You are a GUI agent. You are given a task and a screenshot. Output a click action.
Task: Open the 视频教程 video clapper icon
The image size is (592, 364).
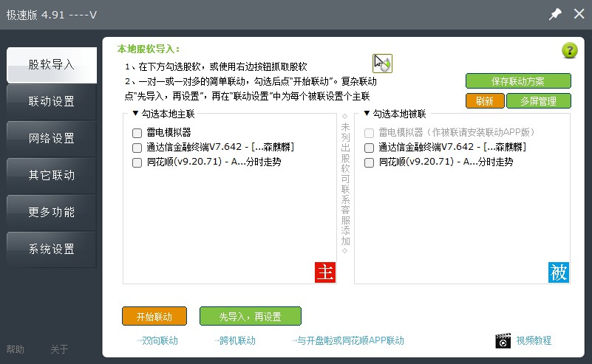pos(503,340)
